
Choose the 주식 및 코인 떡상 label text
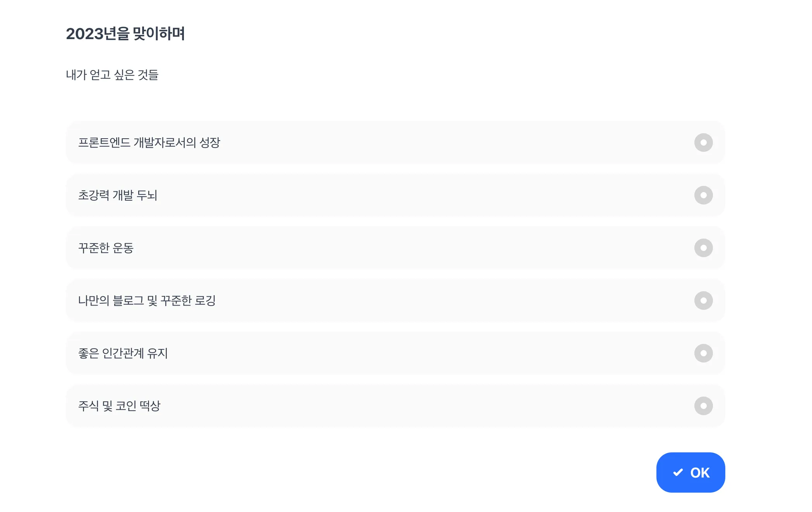tap(119, 406)
